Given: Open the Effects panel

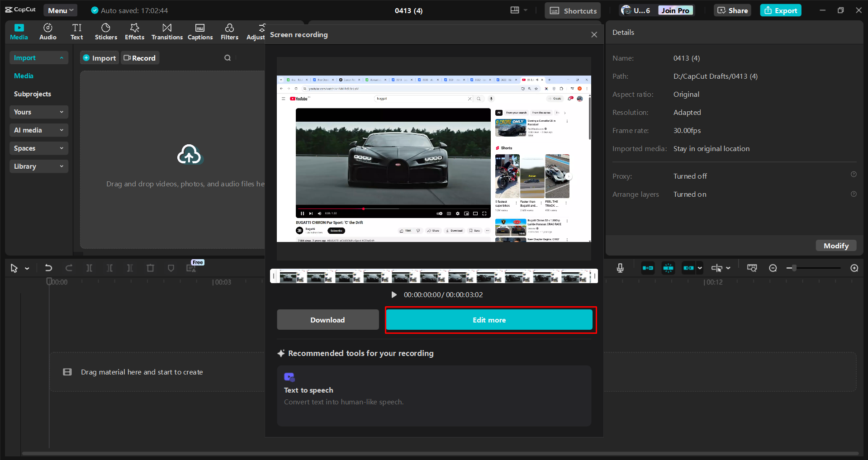Looking at the screenshot, I should [x=134, y=32].
